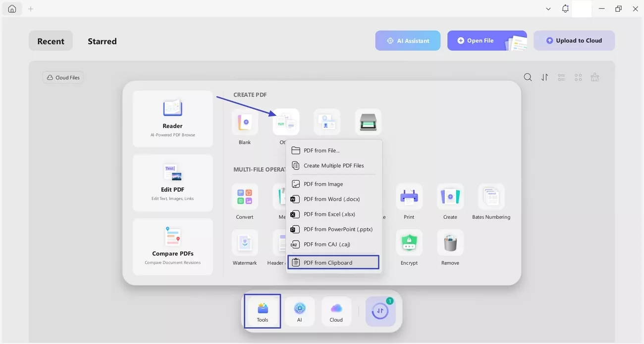
Task: Switch to list view icon
Action: pos(561,77)
